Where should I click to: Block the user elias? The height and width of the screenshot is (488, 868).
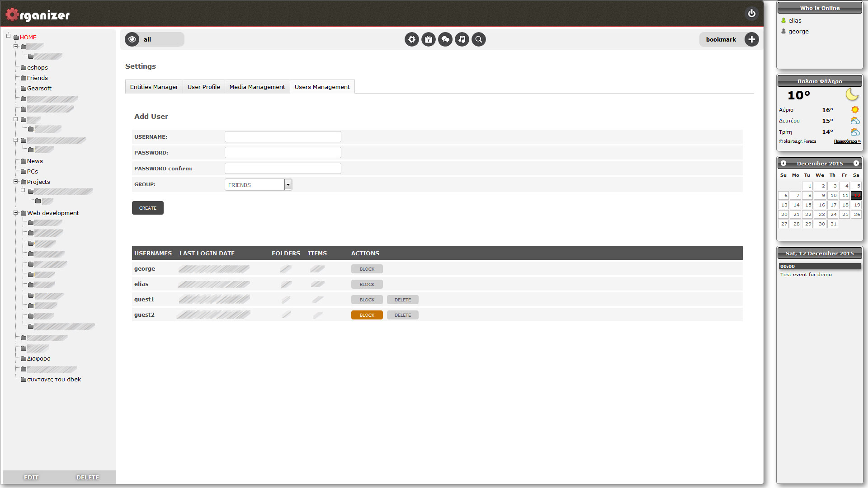[367, 284]
